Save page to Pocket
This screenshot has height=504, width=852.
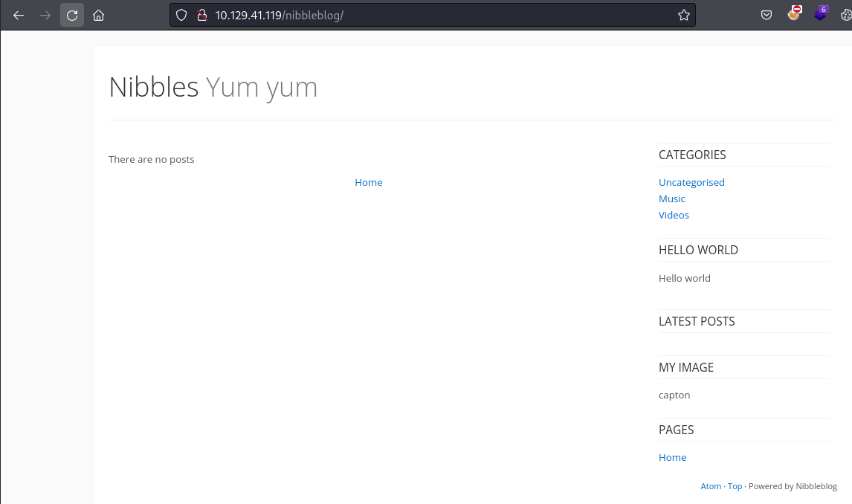click(767, 15)
